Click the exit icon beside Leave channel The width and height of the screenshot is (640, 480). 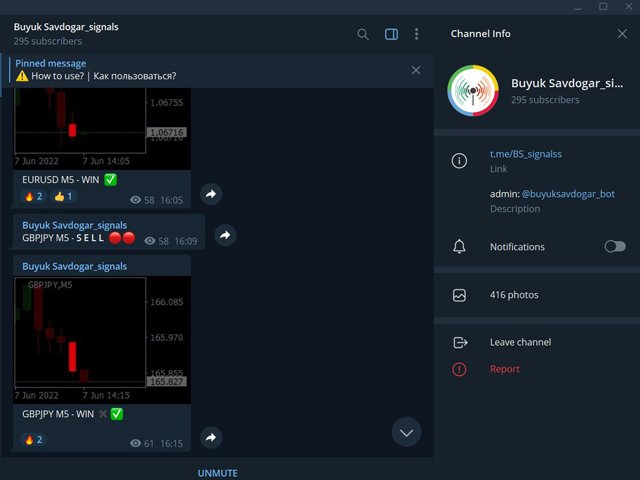point(460,342)
